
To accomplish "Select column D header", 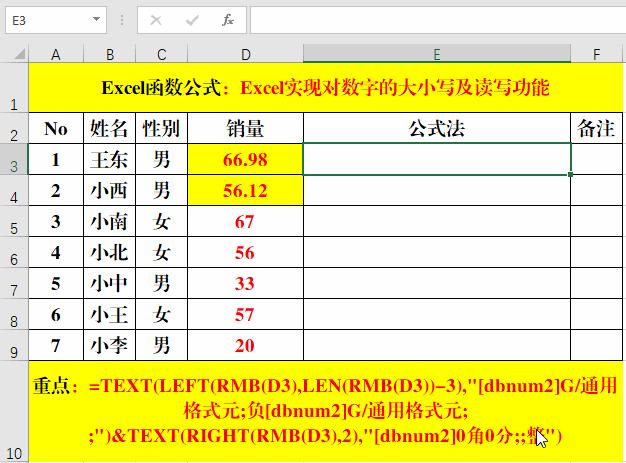I will pos(246,54).
